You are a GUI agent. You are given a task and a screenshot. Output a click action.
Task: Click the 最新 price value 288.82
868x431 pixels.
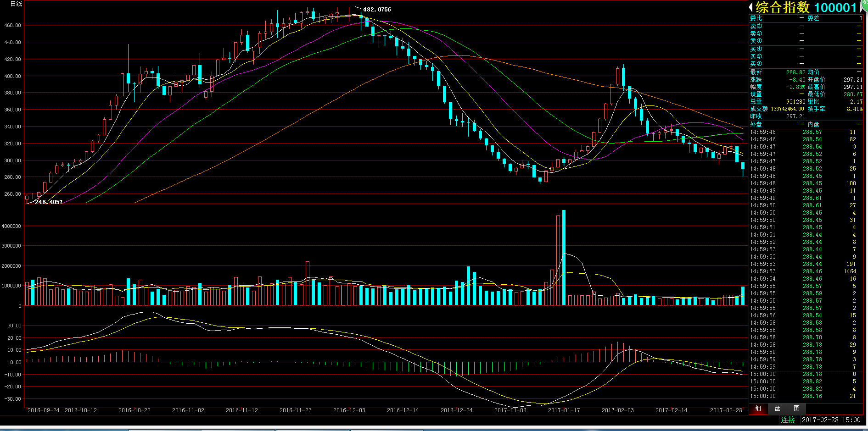point(795,72)
